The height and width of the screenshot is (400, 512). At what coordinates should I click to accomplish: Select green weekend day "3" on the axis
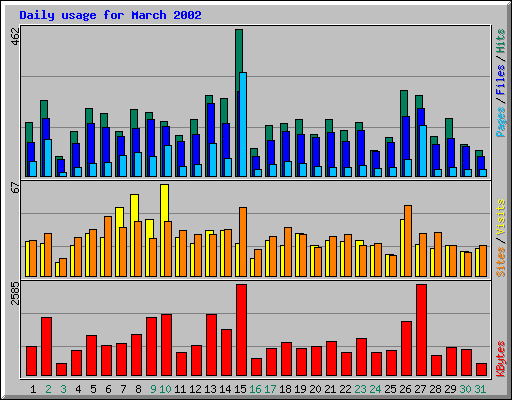63,389
